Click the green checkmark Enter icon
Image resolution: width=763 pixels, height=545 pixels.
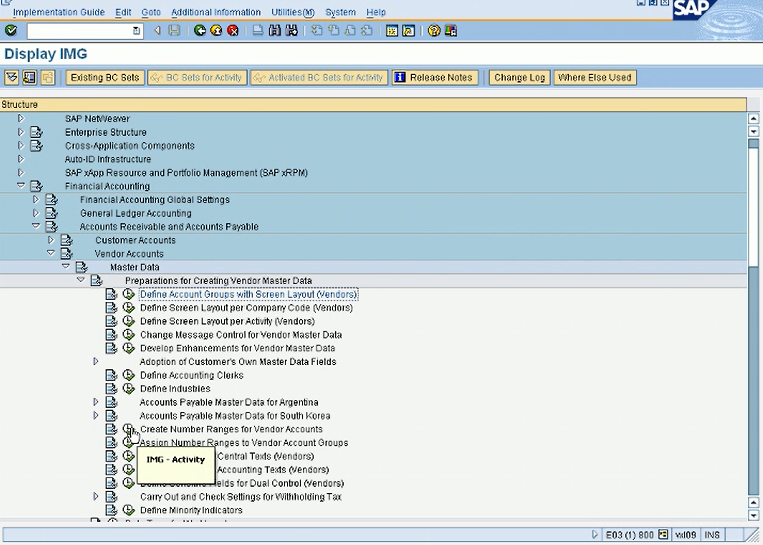(11, 31)
